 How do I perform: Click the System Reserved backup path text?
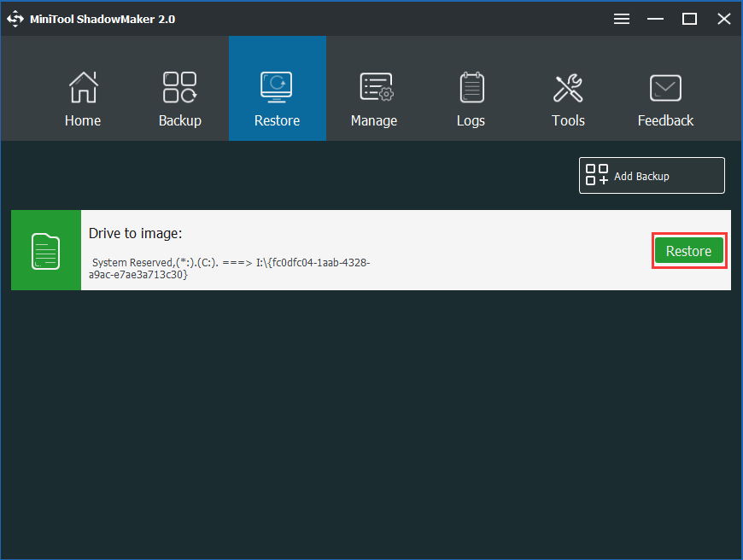click(230, 269)
